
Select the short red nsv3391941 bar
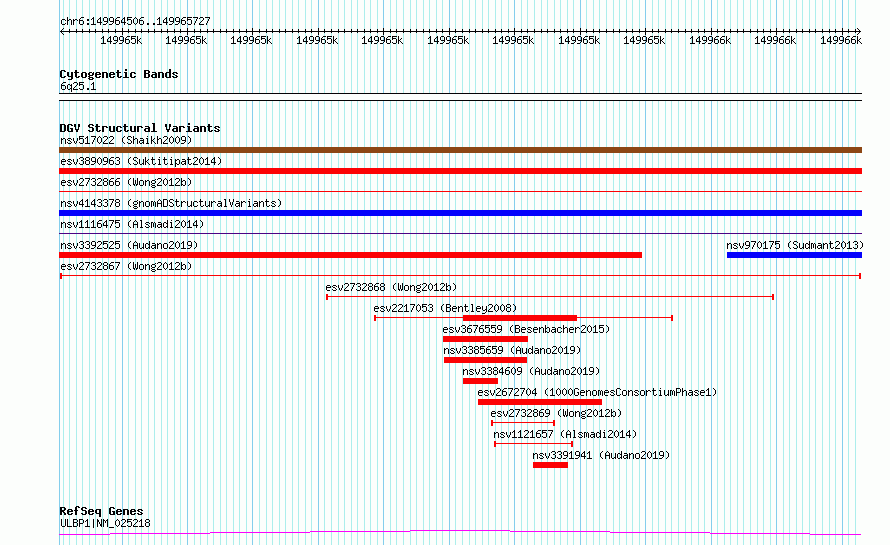tap(551, 465)
